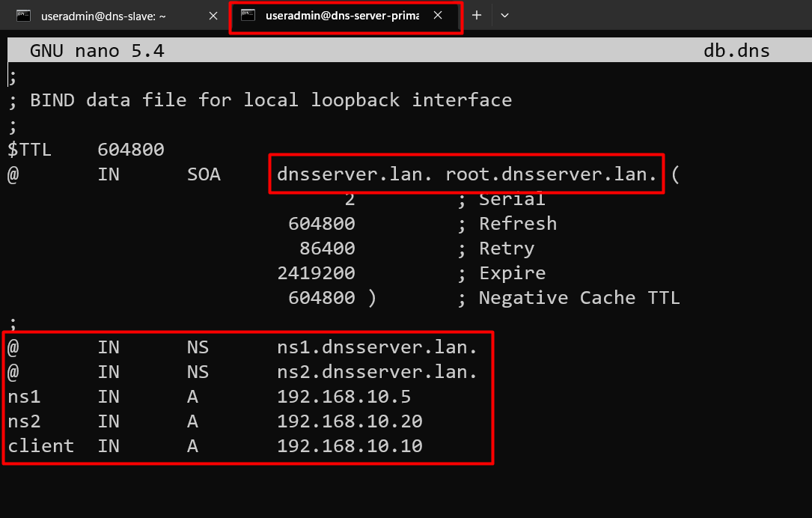
Task: Click the Expire value 2419200
Action: 316,273
